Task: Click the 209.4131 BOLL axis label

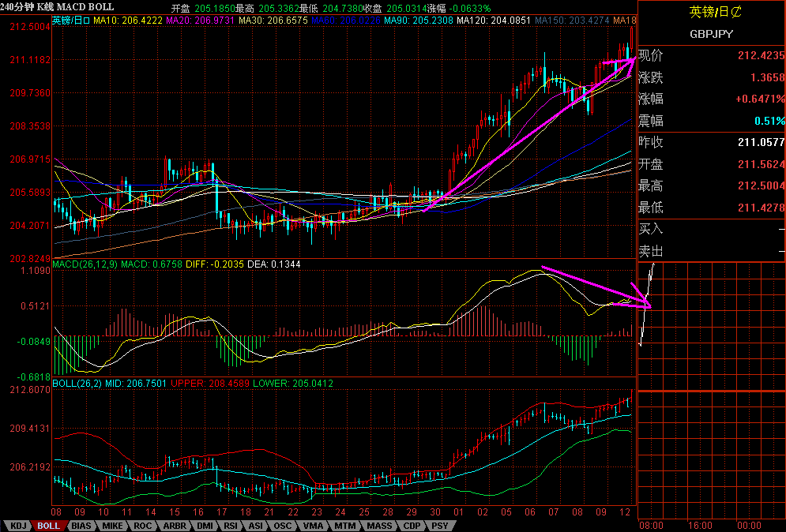Action: tap(30, 429)
